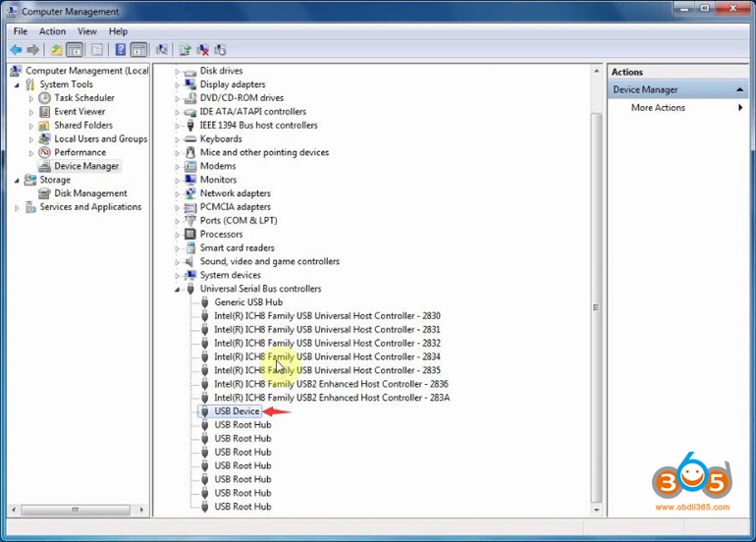Click the Processors chip icon
Viewport: 756px width, 542px height.
point(190,234)
